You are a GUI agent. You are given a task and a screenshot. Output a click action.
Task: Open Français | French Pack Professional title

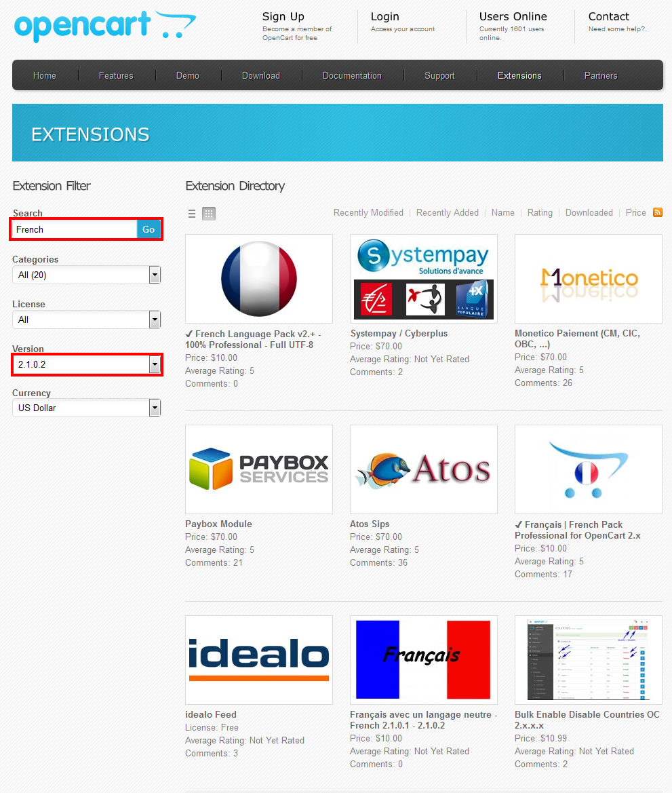coord(578,530)
